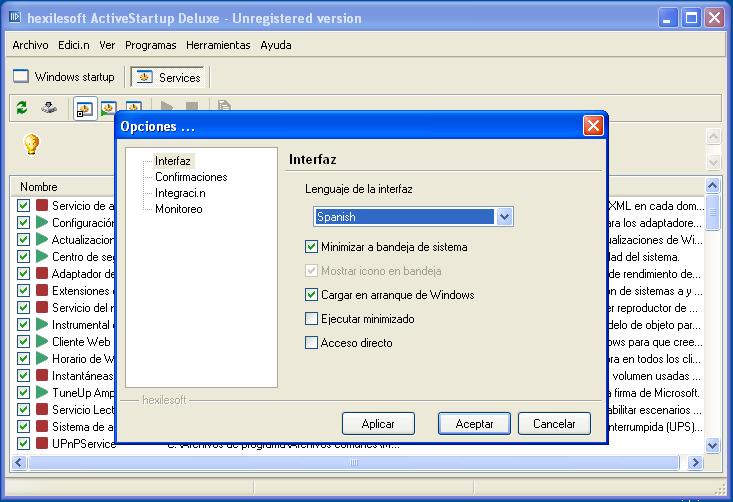
Task: Click the green triangle beside 'TuneUp Amp'
Action: click(x=42, y=392)
